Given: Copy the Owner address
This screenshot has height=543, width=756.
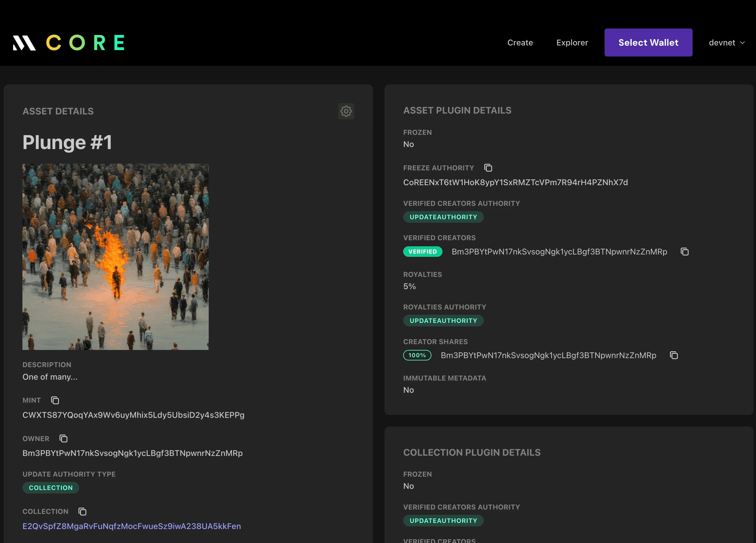Looking at the screenshot, I should [x=63, y=439].
